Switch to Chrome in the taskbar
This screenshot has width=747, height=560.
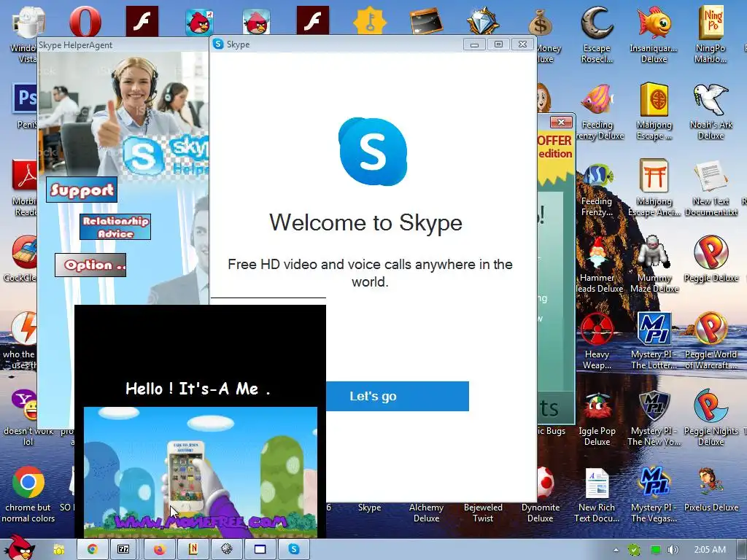click(x=93, y=550)
